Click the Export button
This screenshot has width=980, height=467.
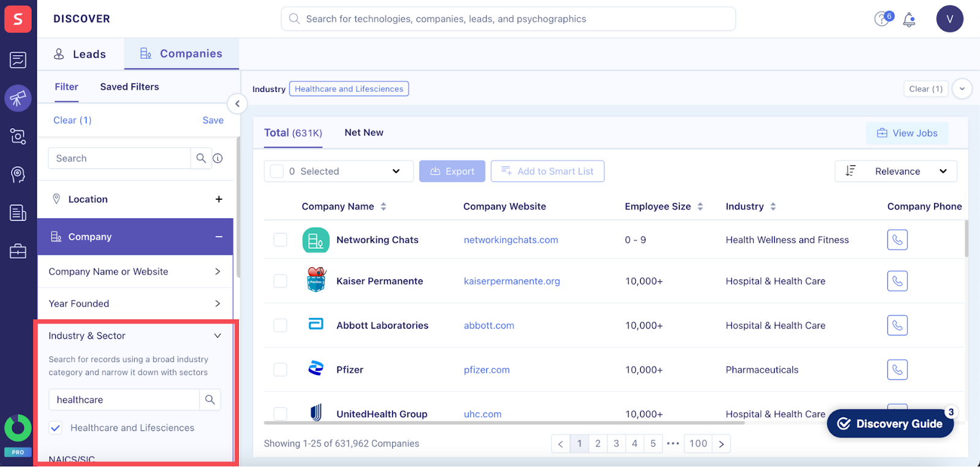pyautogui.click(x=452, y=171)
